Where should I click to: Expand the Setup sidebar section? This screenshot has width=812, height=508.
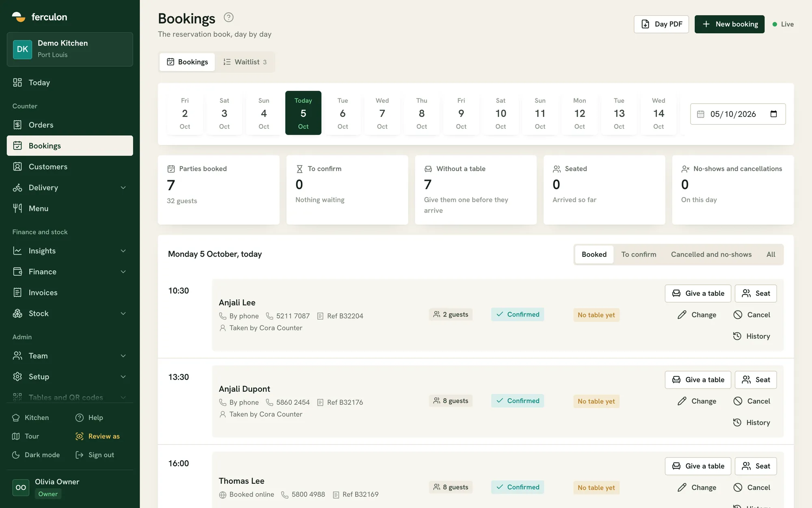[x=70, y=377]
